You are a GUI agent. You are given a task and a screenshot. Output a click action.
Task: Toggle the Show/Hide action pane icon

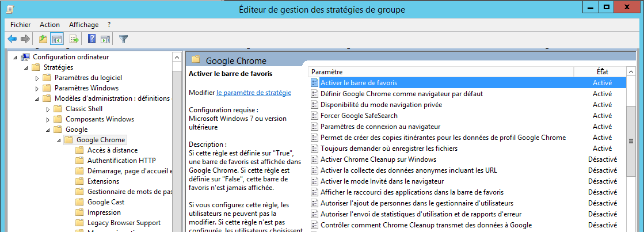105,39
